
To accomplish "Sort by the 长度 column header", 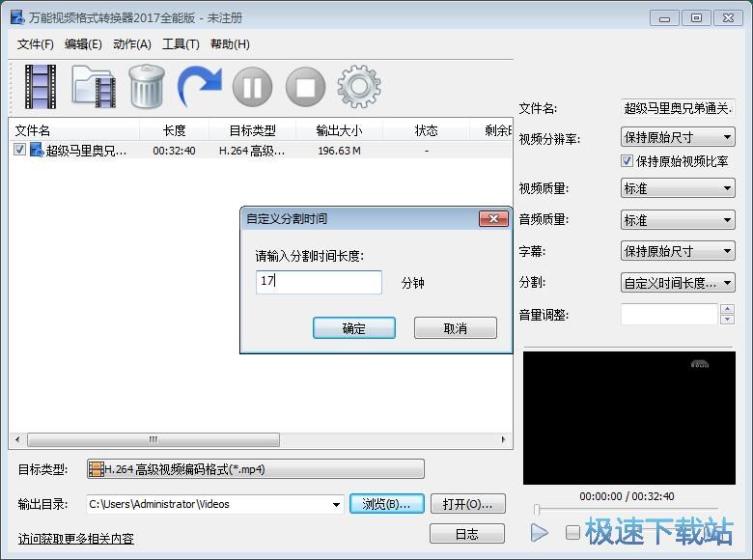I will [174, 130].
